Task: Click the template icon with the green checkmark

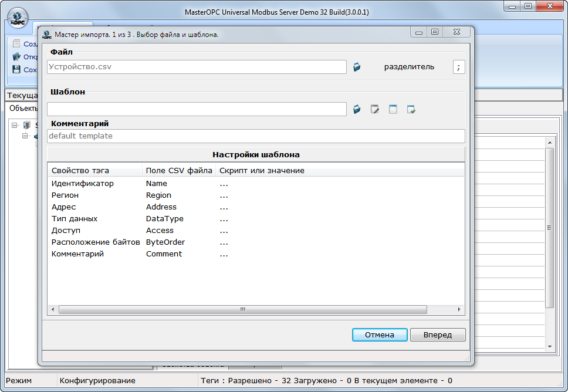Action: (x=411, y=109)
